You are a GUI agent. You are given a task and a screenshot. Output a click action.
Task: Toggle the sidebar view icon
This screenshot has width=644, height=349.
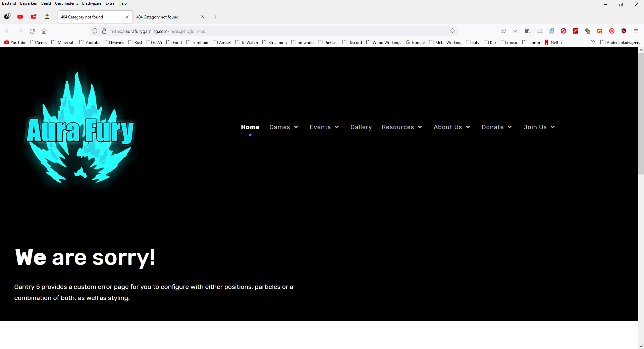point(539,31)
